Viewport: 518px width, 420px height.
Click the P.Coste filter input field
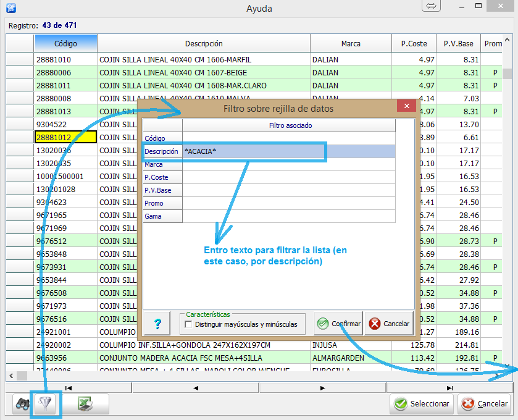(x=289, y=177)
